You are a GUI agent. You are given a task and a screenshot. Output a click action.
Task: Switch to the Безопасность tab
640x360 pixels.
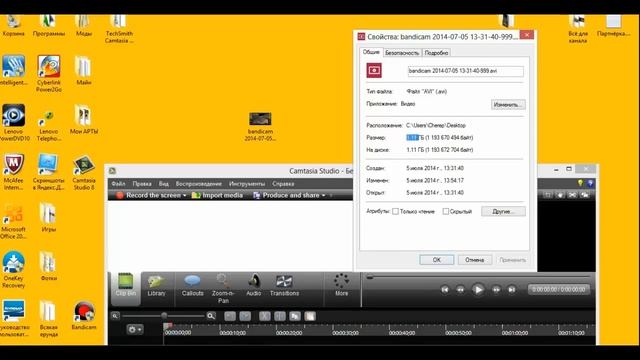pos(402,53)
